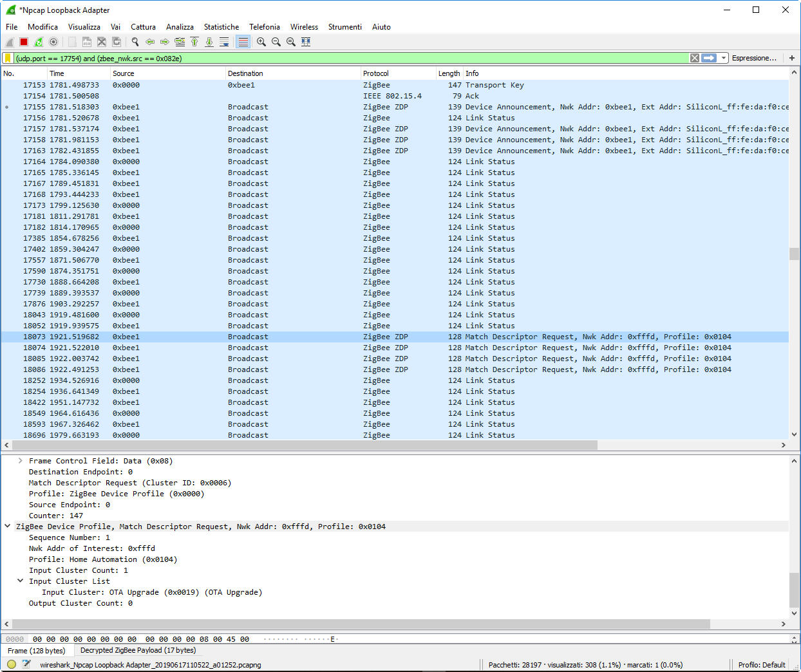Open the display filter history dropdown
The height and width of the screenshot is (672, 801).
[724, 58]
